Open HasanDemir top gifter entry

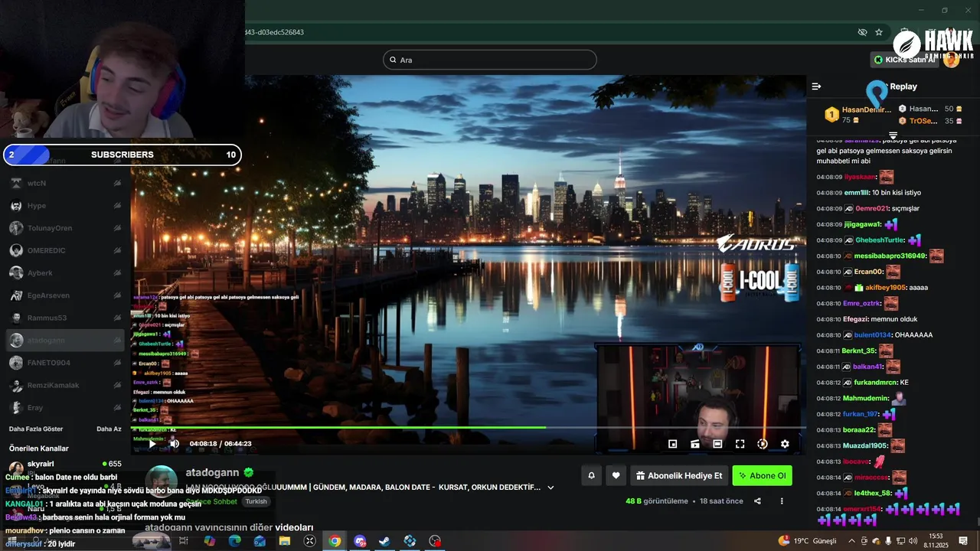pos(857,115)
